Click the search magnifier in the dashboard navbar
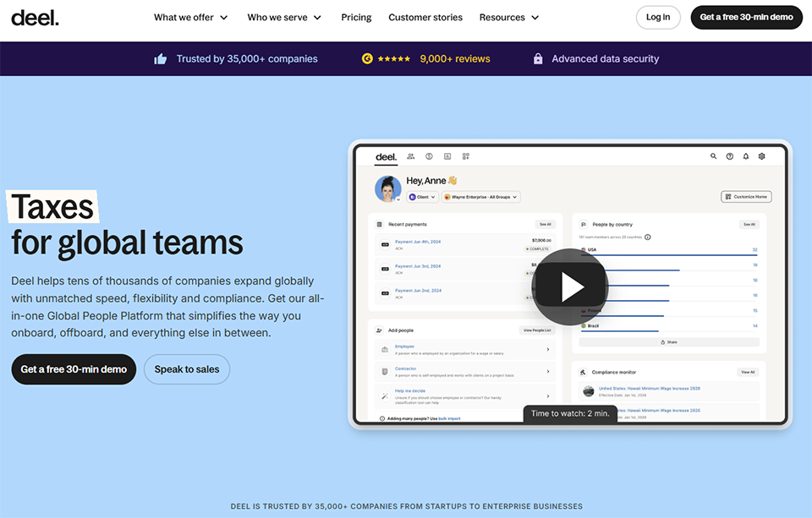The image size is (812, 518). [x=712, y=156]
